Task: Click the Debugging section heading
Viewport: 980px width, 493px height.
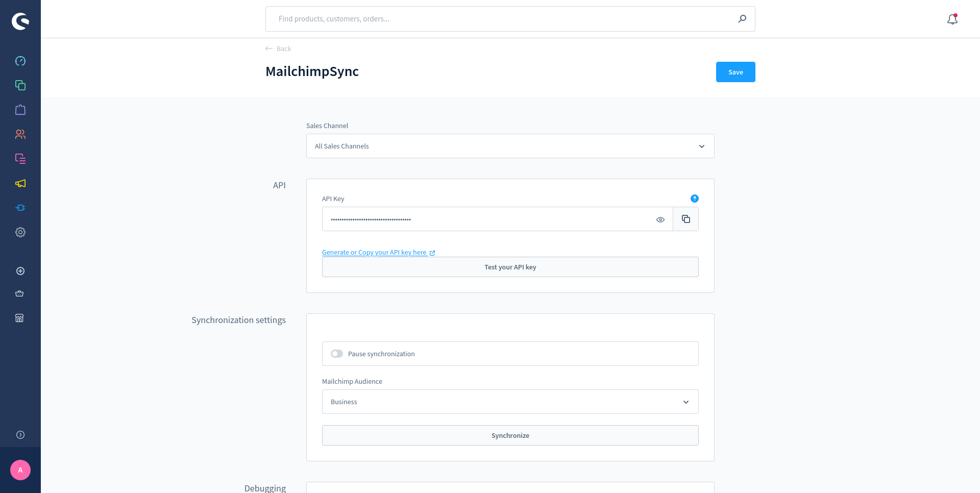Action: [x=265, y=488]
